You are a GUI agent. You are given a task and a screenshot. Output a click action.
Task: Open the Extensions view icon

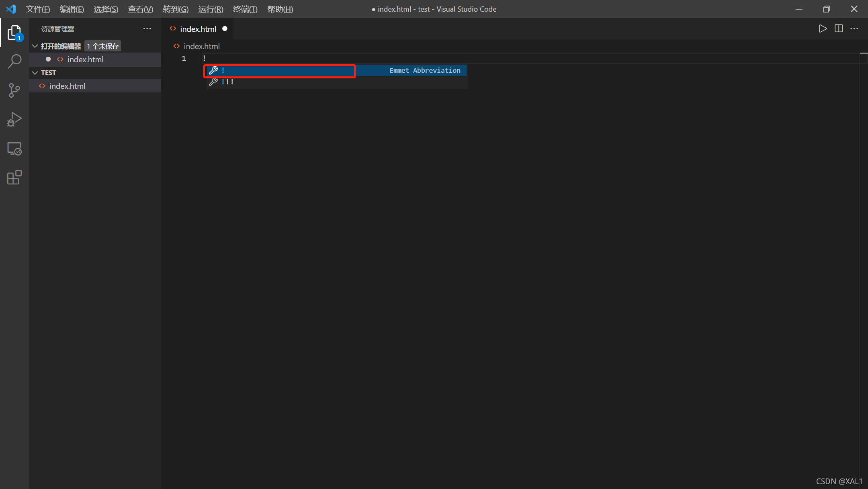[x=14, y=177]
